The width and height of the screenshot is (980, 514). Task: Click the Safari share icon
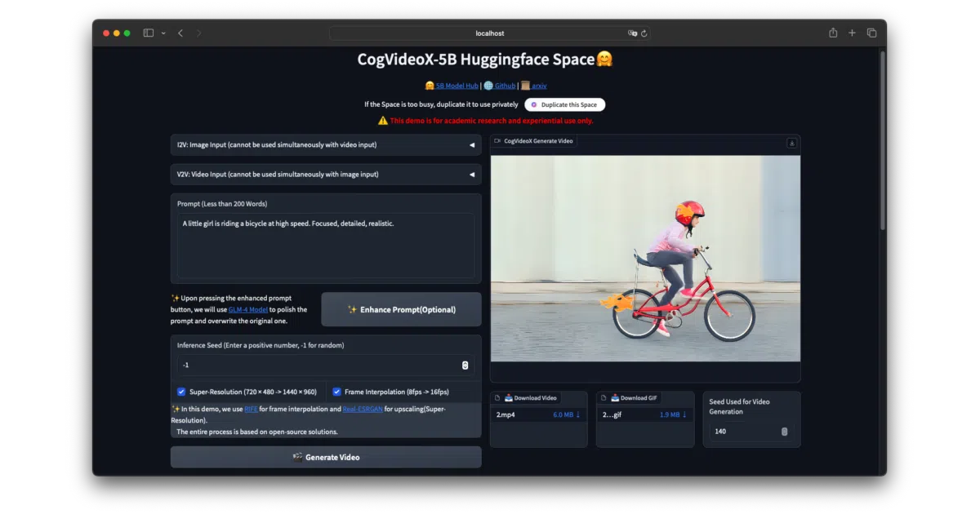click(833, 33)
